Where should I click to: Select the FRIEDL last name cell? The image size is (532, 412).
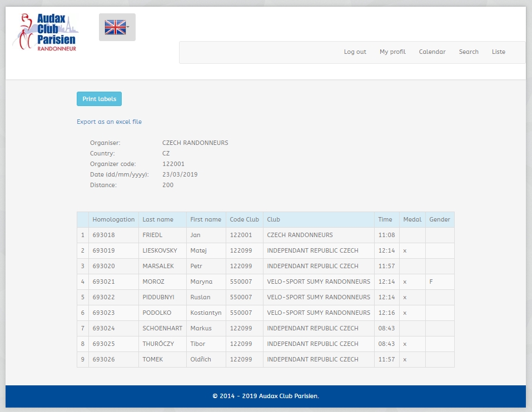click(x=152, y=235)
